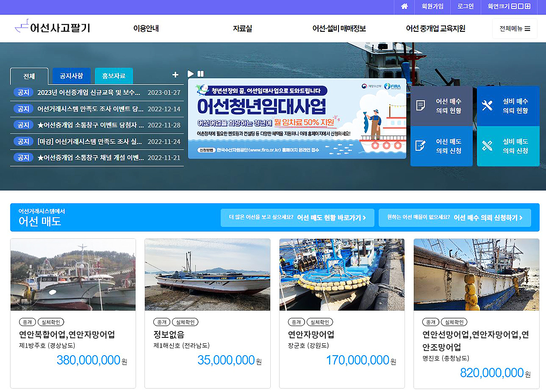Click 장군호 (강원도) text
This screenshot has height=392, width=546.
308,346
